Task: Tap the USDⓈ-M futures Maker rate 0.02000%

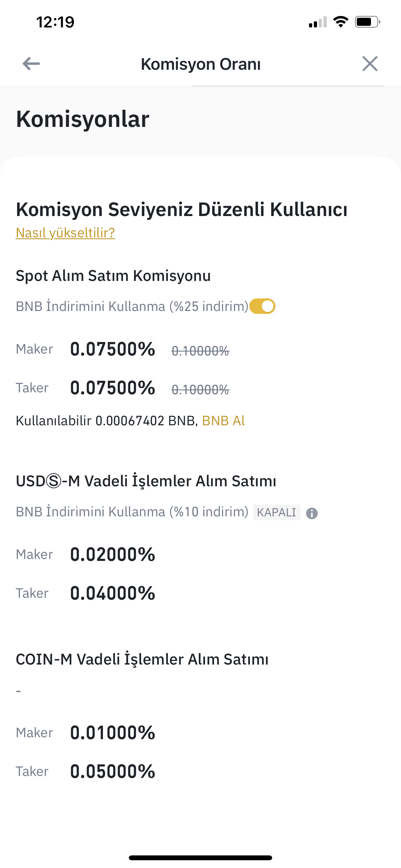Action: tap(113, 554)
